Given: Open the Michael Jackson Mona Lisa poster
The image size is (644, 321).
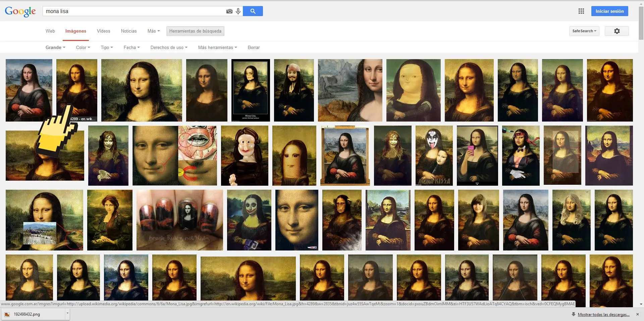Looking at the screenshot, I should click(x=251, y=90).
